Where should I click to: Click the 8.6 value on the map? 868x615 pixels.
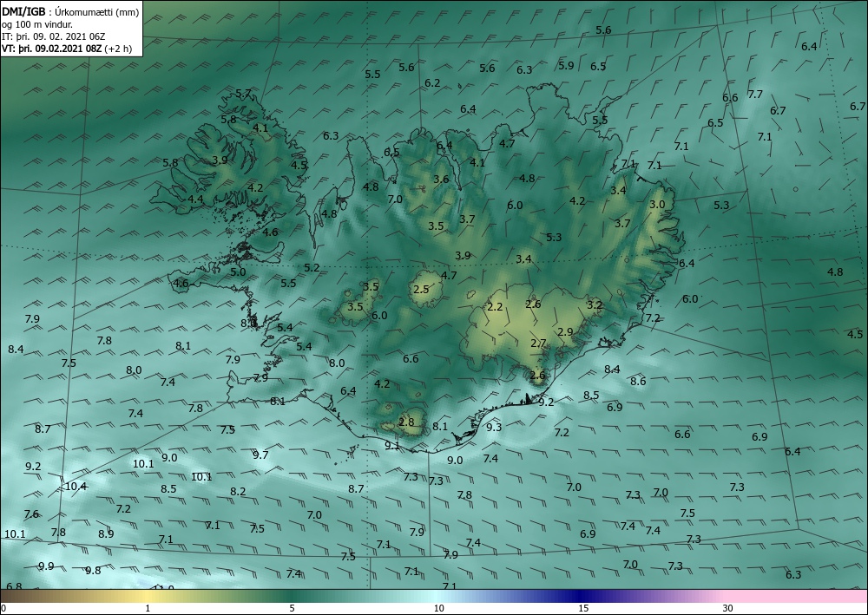coord(638,381)
